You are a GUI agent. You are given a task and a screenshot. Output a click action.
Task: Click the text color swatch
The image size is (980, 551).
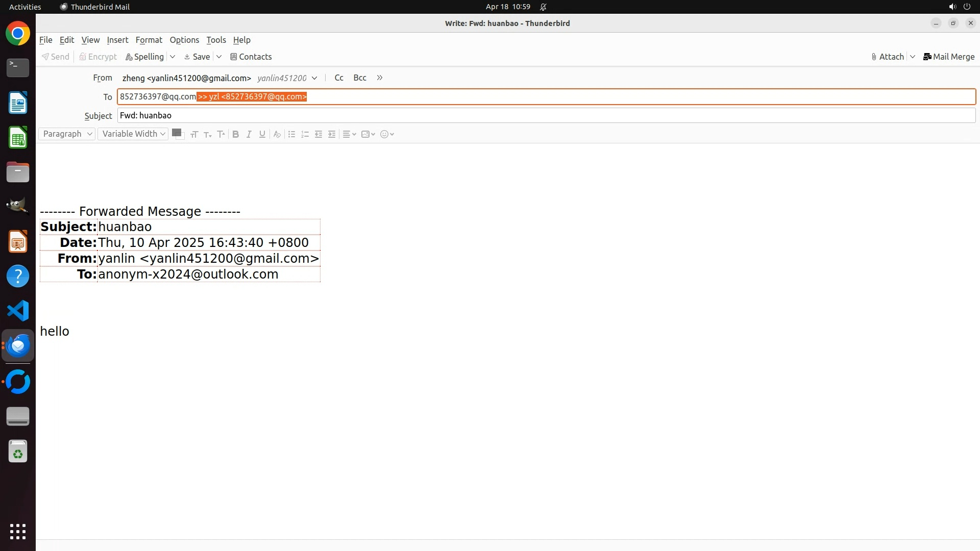click(177, 133)
